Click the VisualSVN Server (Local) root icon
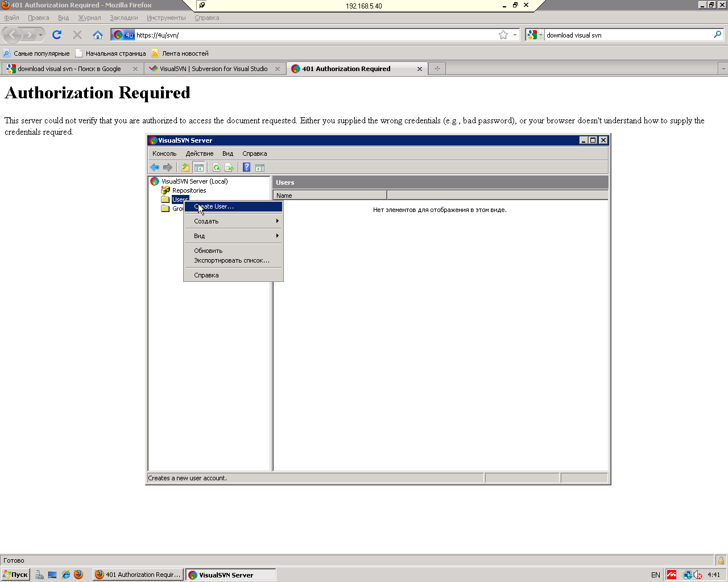 (155, 181)
